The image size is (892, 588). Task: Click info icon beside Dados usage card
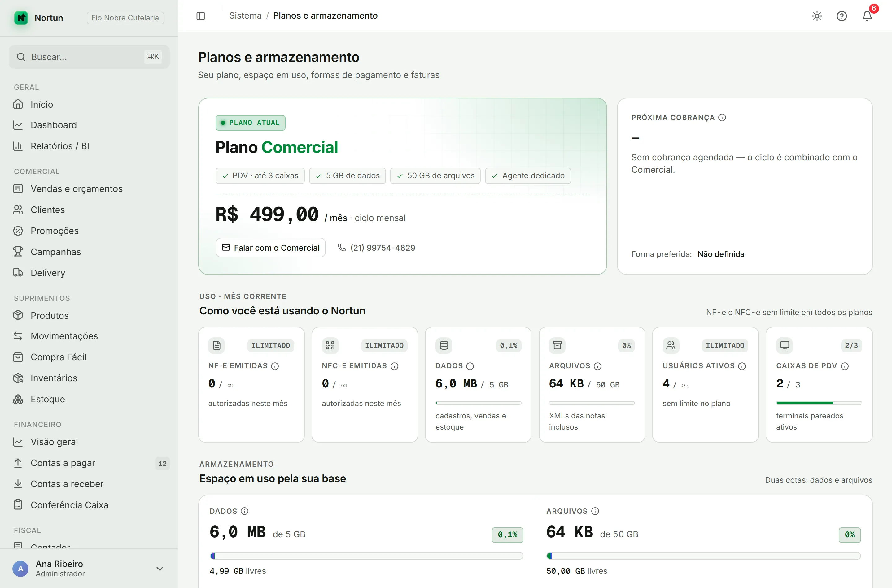(470, 366)
